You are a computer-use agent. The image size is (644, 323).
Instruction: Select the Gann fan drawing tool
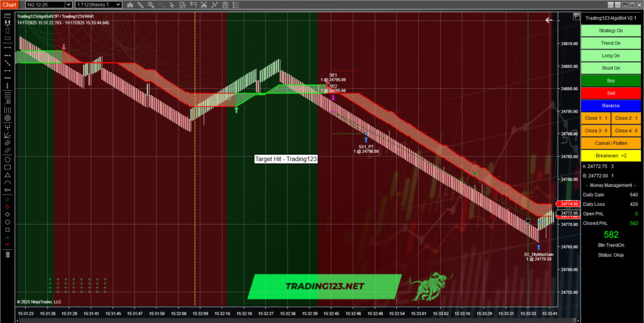pyautogui.click(x=8, y=134)
